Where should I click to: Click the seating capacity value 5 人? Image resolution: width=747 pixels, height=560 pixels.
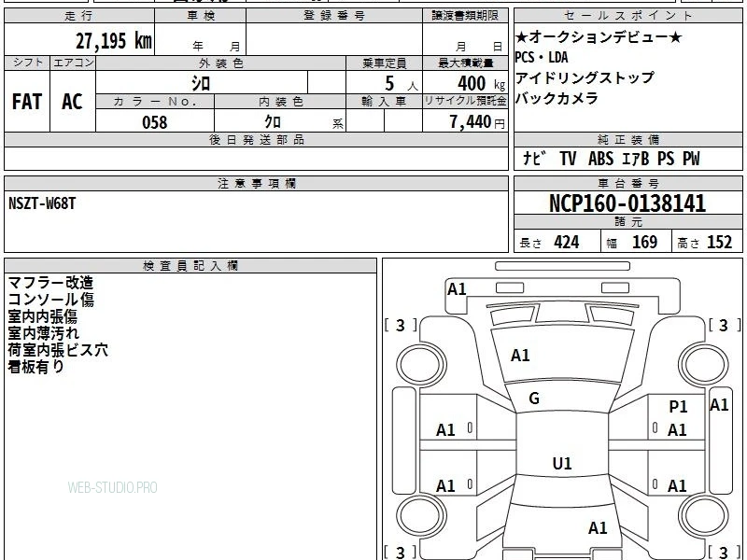(x=401, y=84)
